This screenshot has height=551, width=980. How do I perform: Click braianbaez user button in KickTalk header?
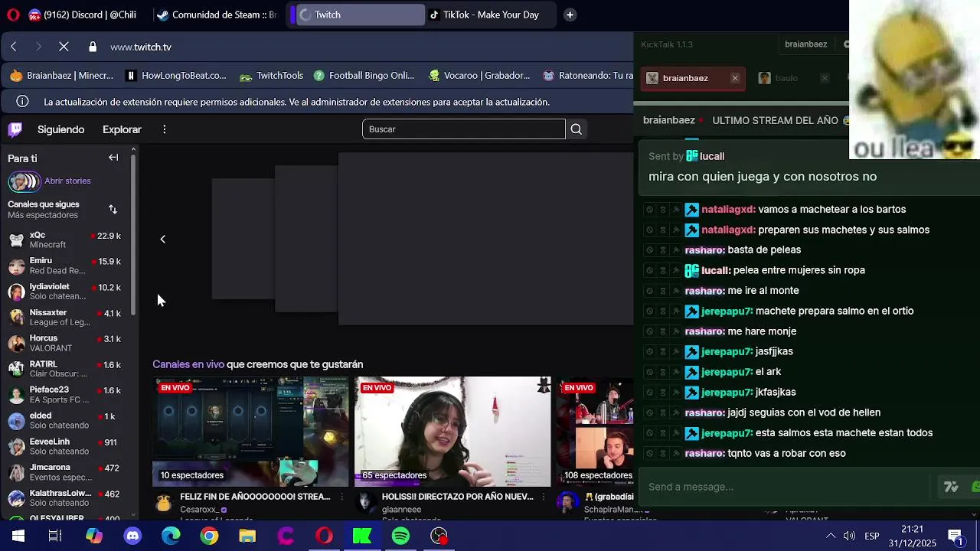[x=805, y=44]
